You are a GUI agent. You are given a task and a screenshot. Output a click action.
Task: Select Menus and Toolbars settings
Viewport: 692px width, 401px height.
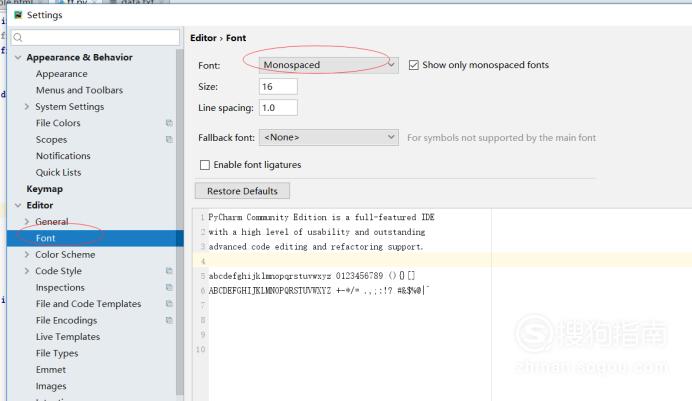click(79, 90)
